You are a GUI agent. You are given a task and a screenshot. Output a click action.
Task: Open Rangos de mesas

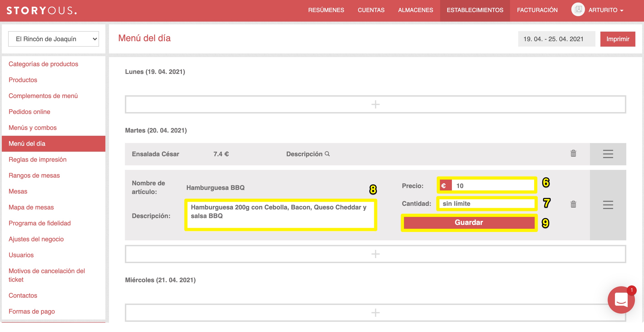pos(34,175)
